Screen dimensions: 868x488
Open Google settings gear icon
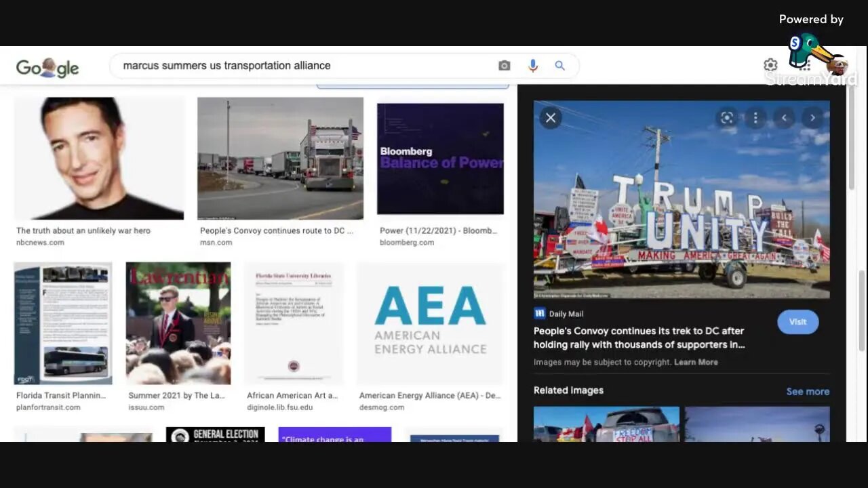tap(770, 65)
